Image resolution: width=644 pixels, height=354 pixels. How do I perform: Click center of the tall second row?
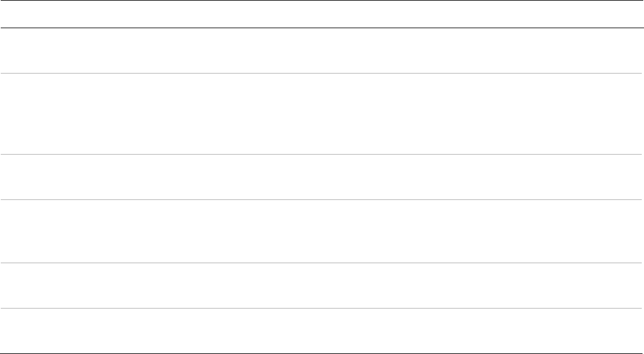[320, 114]
